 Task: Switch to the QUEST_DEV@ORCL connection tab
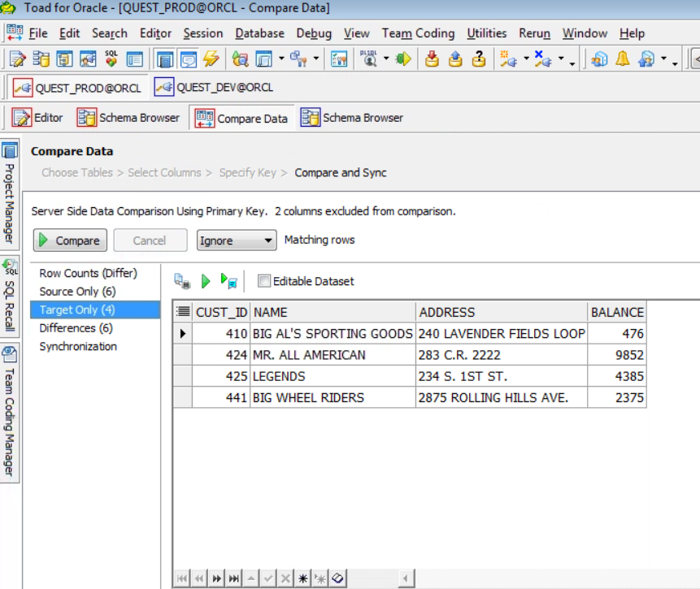point(214,87)
